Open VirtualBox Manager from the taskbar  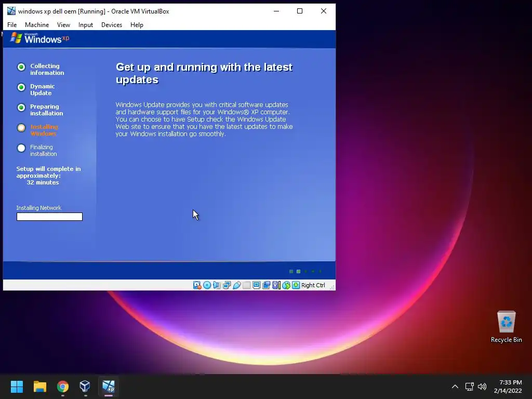pyautogui.click(x=85, y=387)
